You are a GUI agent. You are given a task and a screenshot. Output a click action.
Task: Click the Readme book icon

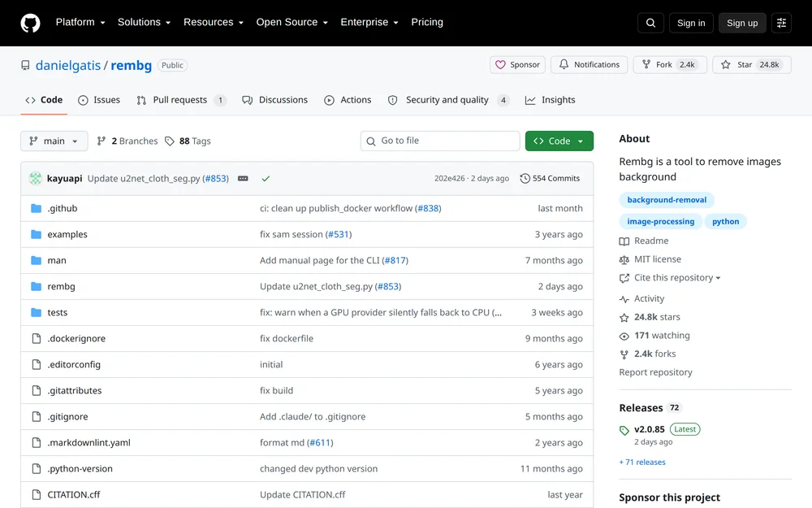624,241
